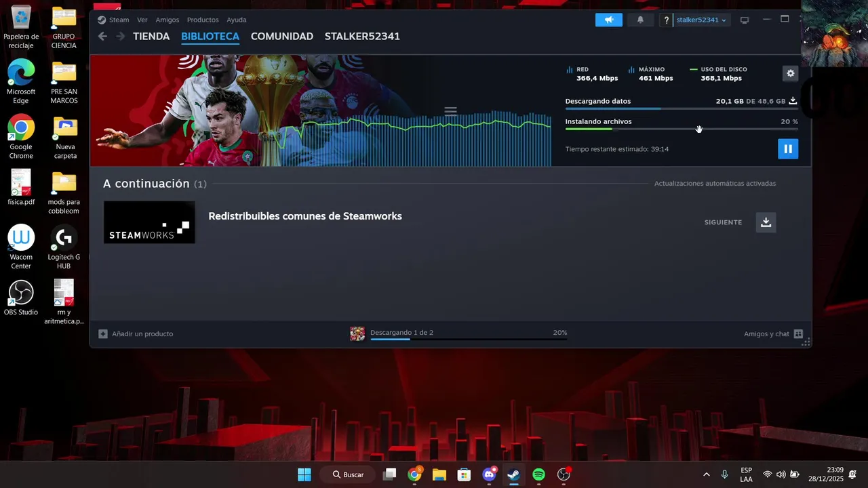The height and width of the screenshot is (488, 868).
Task: Open the Amigos menu
Action: pos(167,20)
